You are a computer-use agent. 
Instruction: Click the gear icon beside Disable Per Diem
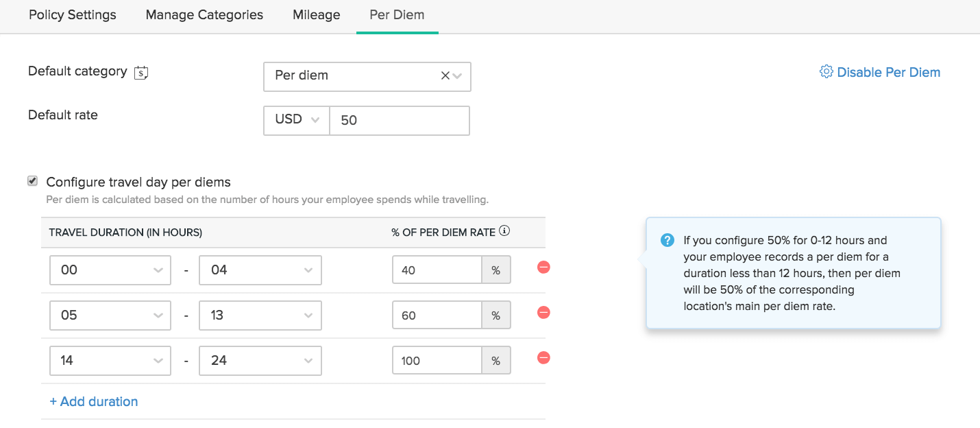coord(826,72)
